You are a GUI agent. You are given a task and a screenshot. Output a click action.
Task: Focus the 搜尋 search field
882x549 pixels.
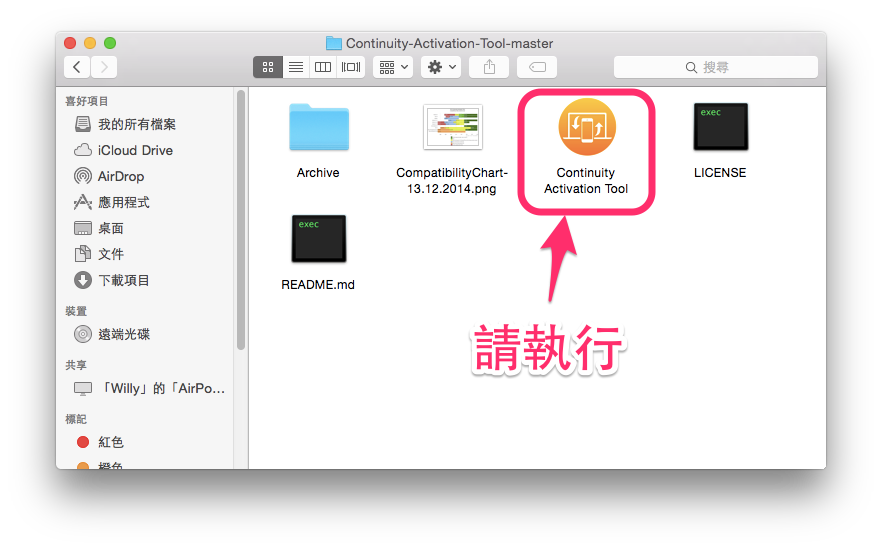tap(716, 67)
